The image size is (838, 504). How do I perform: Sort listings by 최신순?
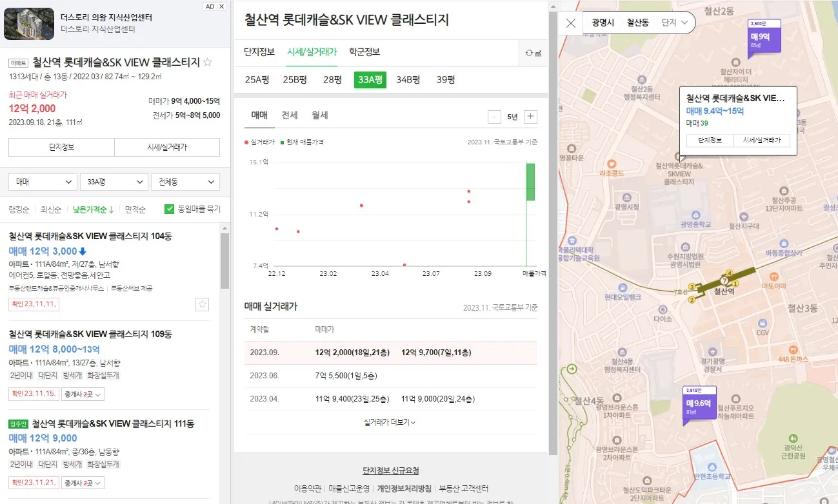(51, 209)
